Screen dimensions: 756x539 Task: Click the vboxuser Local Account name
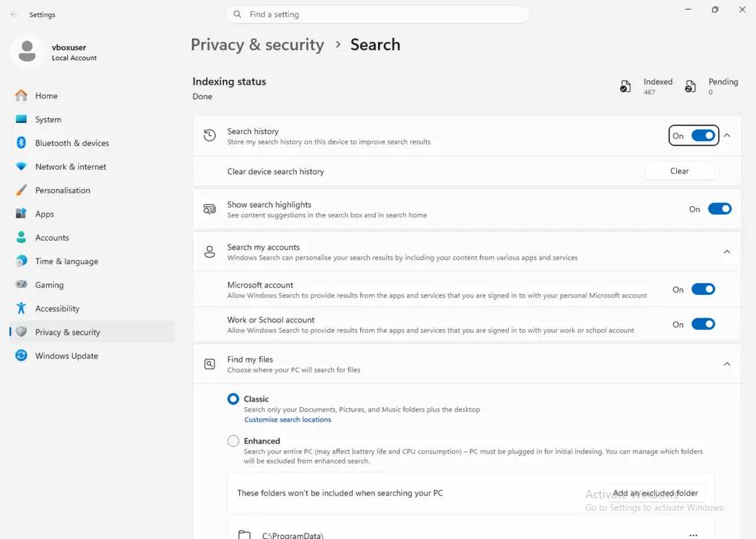(x=74, y=52)
